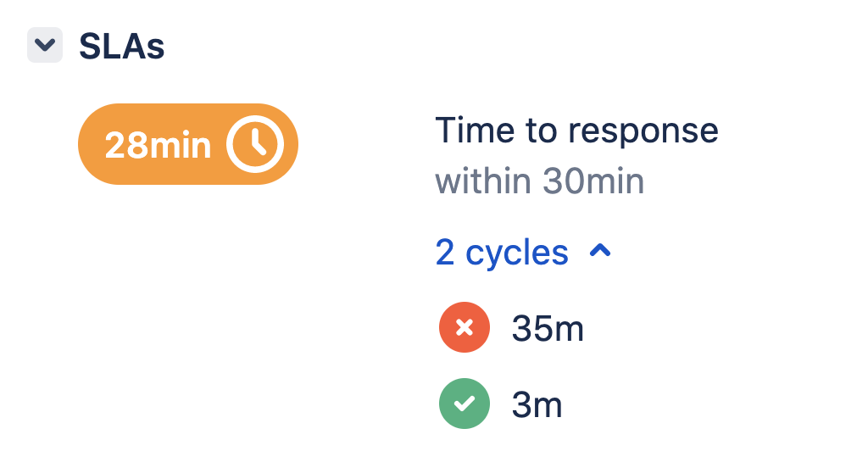Click the white tick inside the green circle
The image size is (868, 451).
[465, 404]
